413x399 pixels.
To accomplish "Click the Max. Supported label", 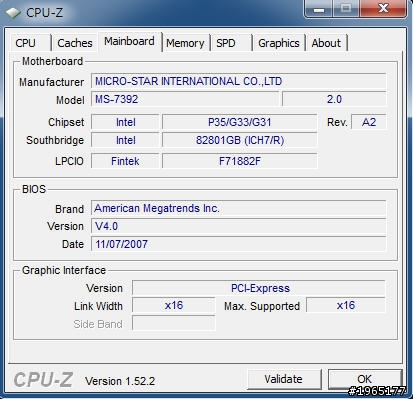I will pyautogui.click(x=262, y=306).
